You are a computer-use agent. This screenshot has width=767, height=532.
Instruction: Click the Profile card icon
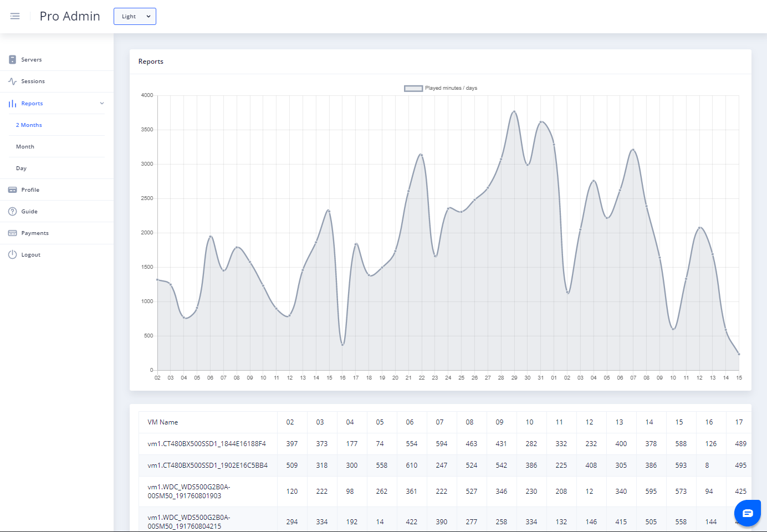pyautogui.click(x=12, y=190)
